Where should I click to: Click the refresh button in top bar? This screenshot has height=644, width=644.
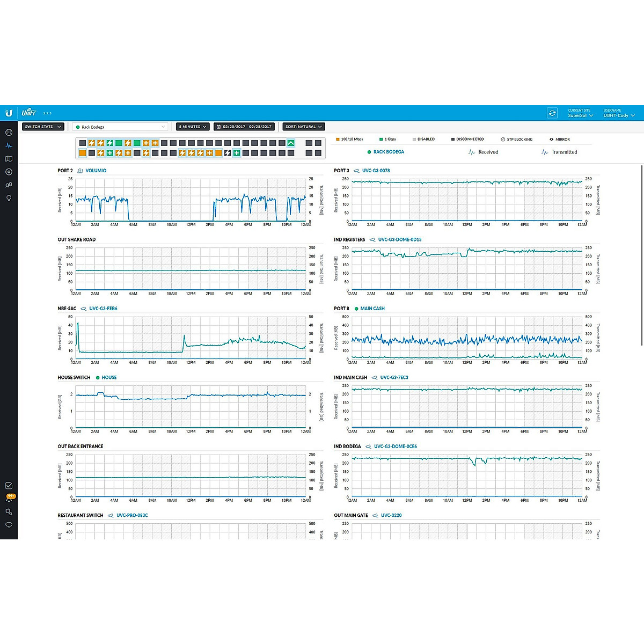click(552, 113)
